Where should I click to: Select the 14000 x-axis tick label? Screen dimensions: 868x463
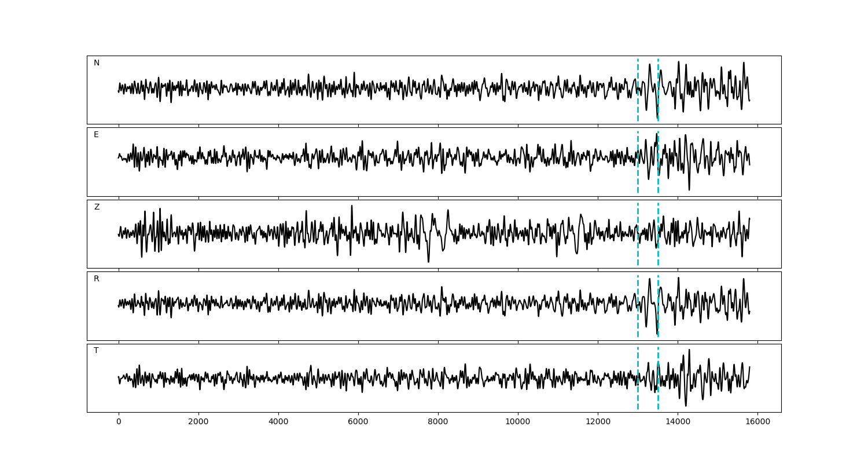678,422
